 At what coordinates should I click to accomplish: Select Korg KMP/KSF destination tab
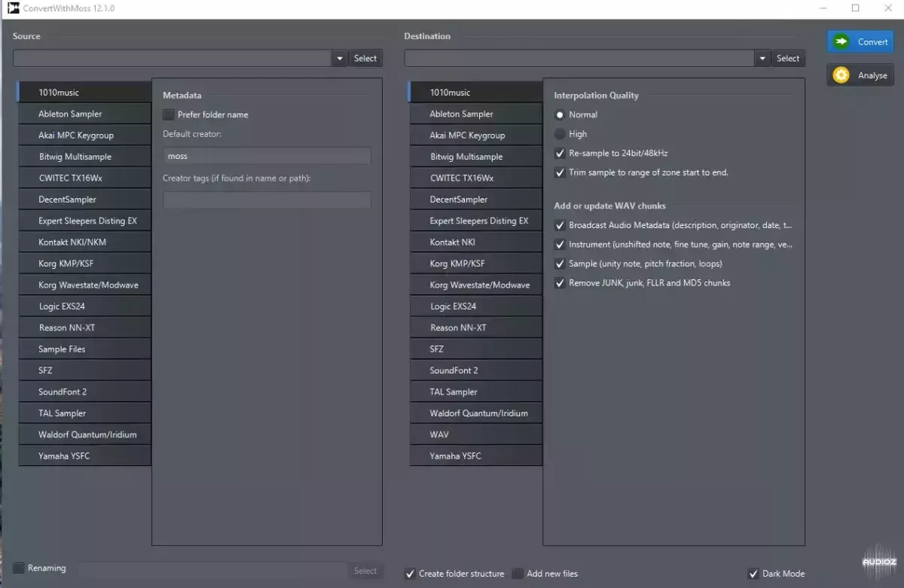(476, 264)
